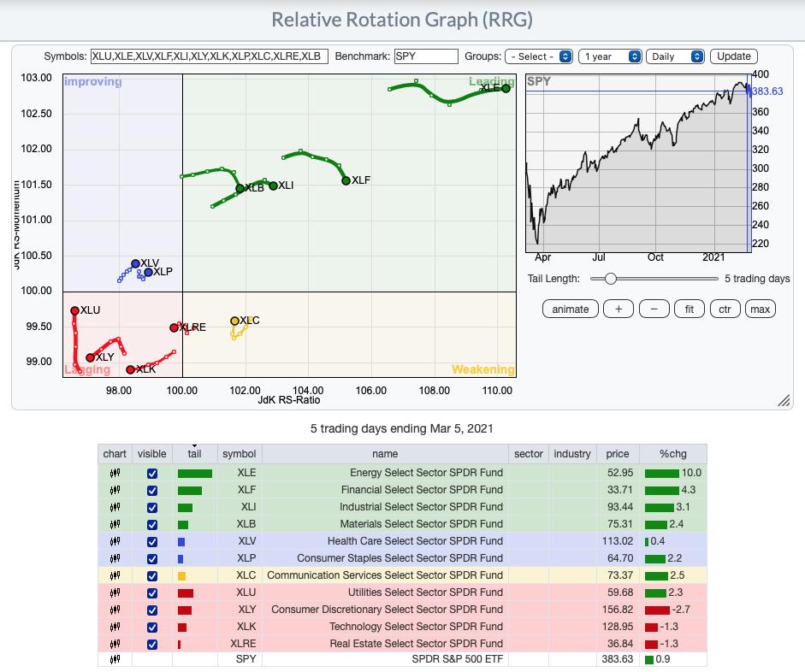Zoom in with the plus button
The image size is (805, 672).
619,309
